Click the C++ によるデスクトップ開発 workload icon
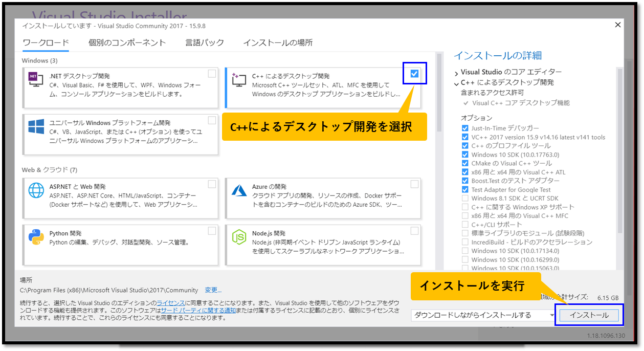644x351 pixels. click(x=239, y=80)
